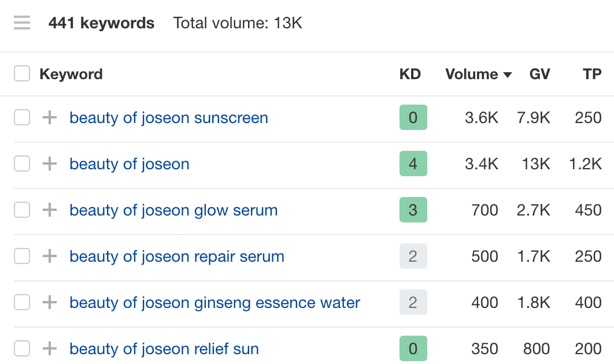
Task: Click the green KD badge showing 0
Action: (x=413, y=117)
